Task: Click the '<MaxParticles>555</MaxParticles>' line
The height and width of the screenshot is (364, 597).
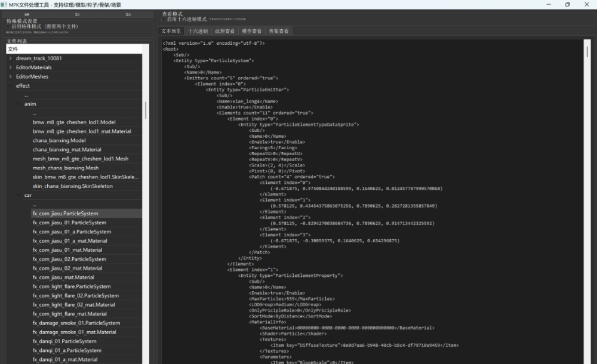Action: [292, 299]
